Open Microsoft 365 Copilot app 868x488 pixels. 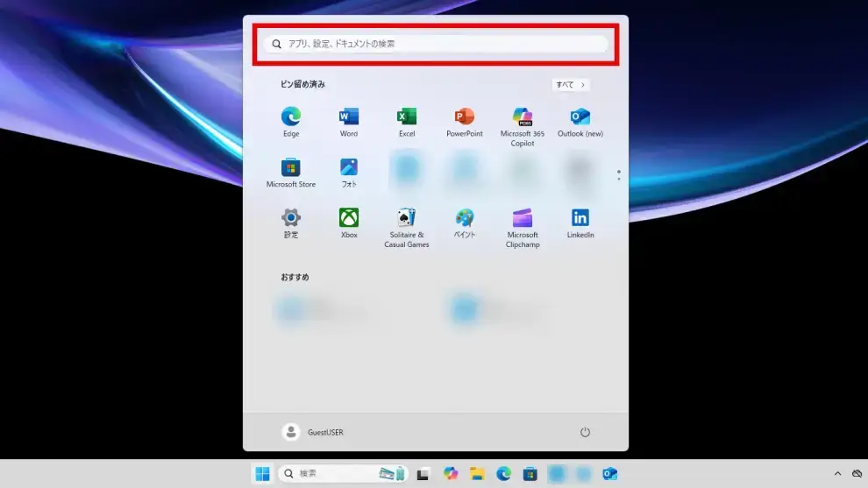[523, 127]
